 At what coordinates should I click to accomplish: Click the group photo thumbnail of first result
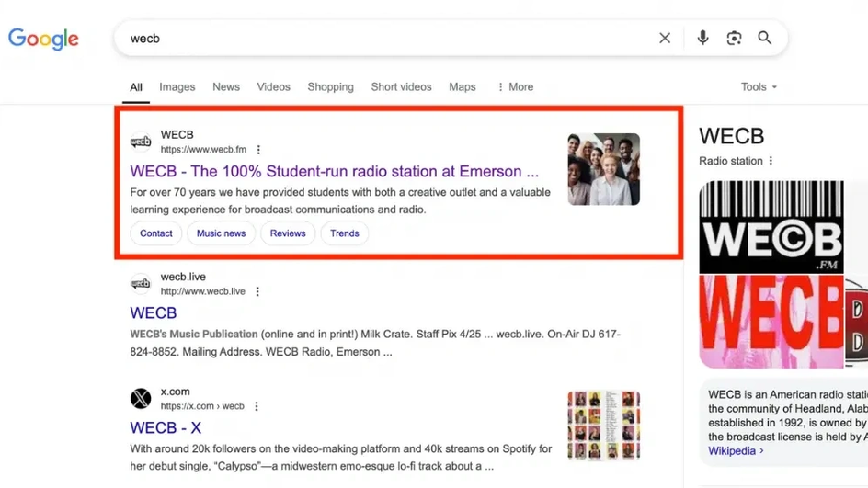click(x=604, y=169)
